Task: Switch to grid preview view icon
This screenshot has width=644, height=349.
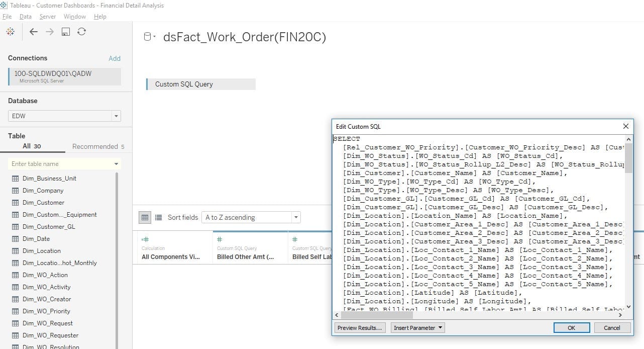Action: (145, 217)
